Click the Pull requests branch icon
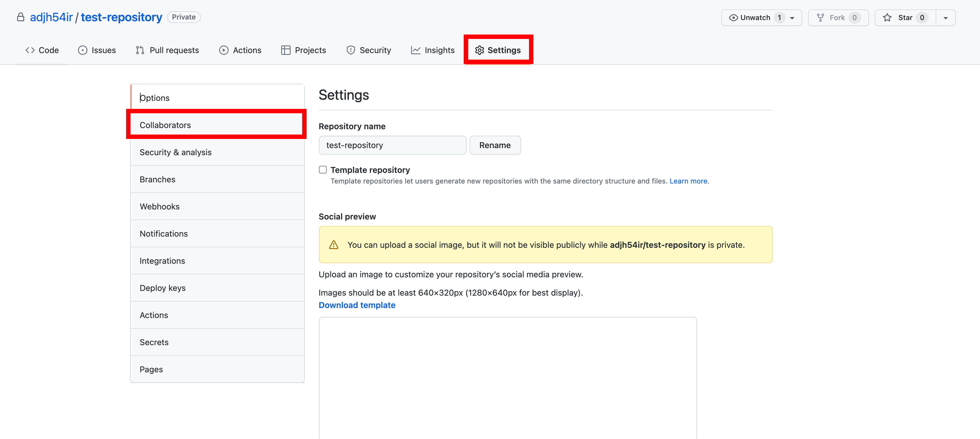 point(140,50)
